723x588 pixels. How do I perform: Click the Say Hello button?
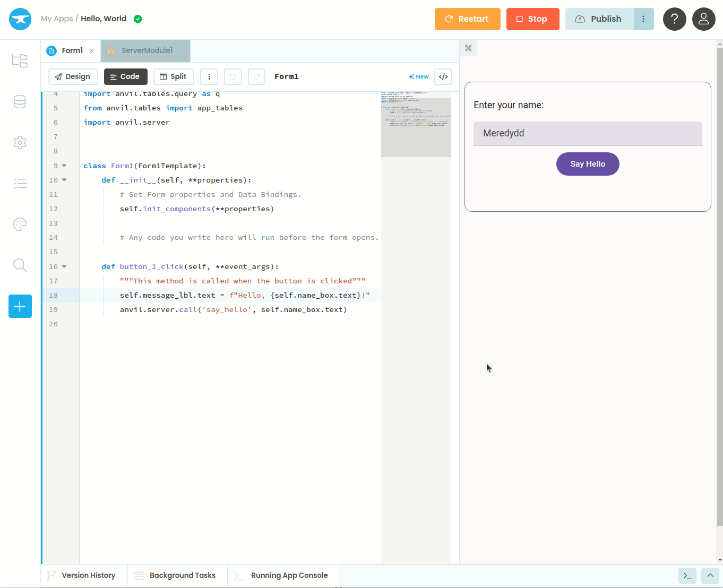(587, 164)
